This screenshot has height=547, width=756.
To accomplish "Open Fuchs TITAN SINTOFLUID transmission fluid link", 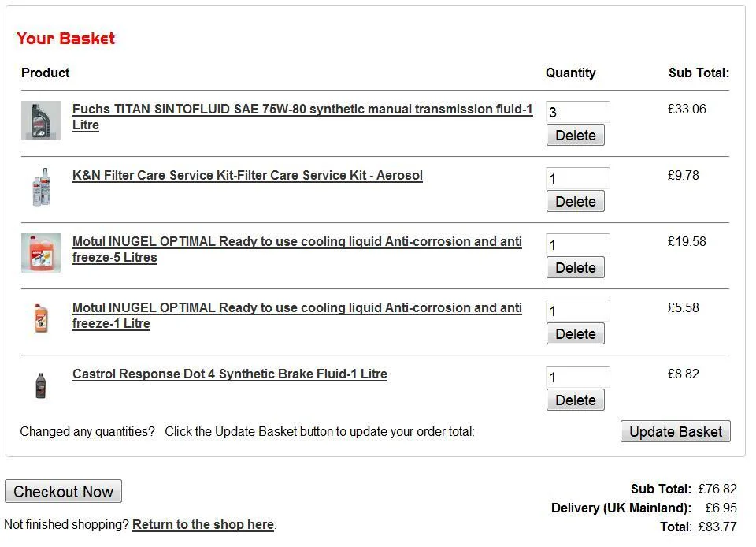I will tap(302, 117).
